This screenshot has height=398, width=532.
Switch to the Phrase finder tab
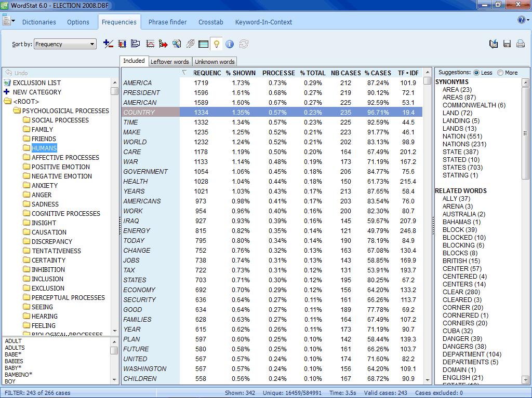point(167,22)
